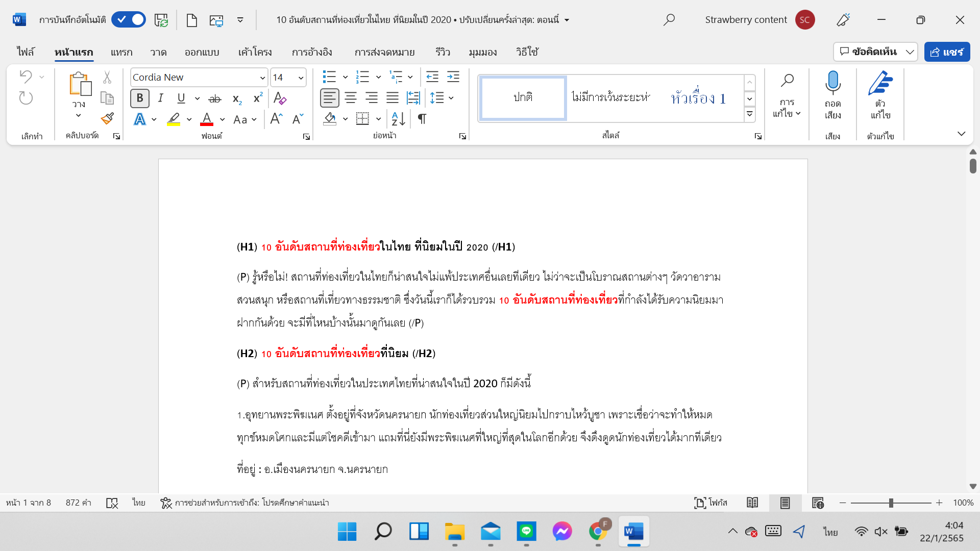Select the ปกติ Normal style
Viewport: 980px width, 551px height.
point(523,98)
